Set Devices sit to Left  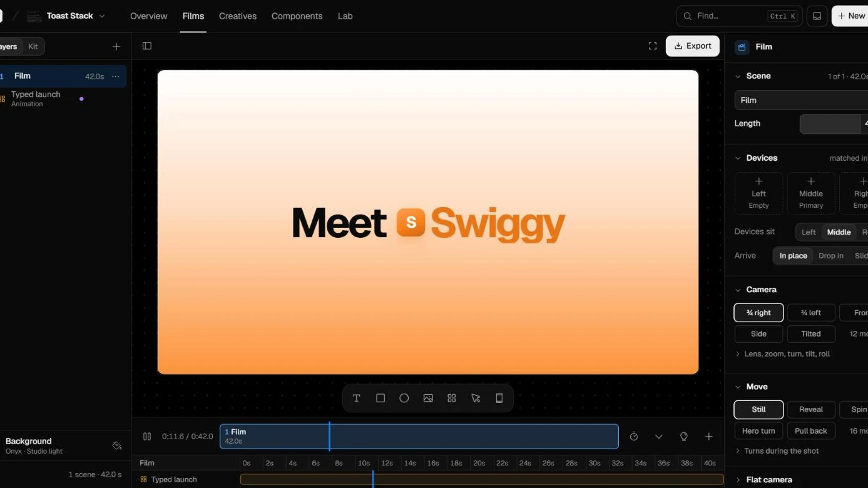pyautogui.click(x=809, y=232)
